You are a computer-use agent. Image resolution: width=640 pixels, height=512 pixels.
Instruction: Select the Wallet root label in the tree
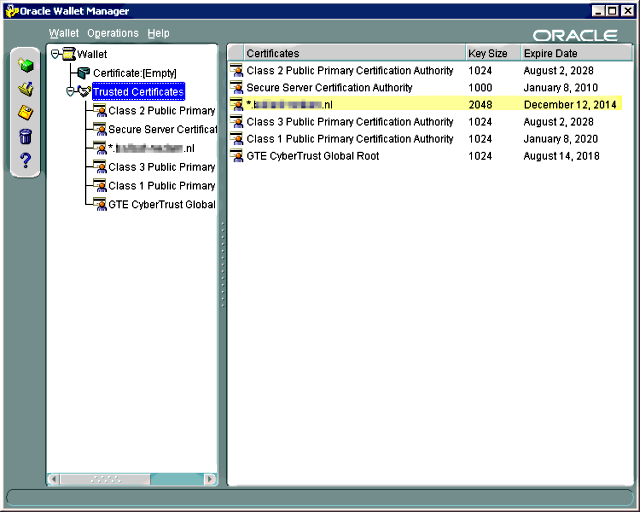point(92,54)
